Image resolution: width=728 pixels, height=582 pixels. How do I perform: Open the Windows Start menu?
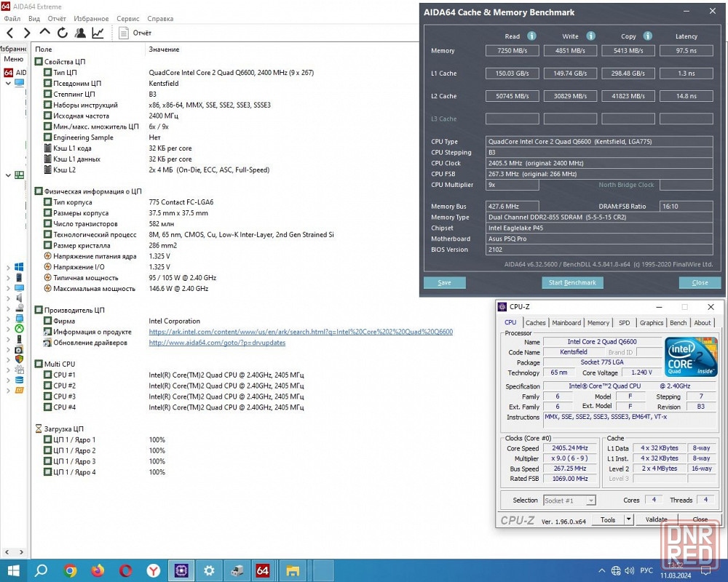tap(13, 570)
